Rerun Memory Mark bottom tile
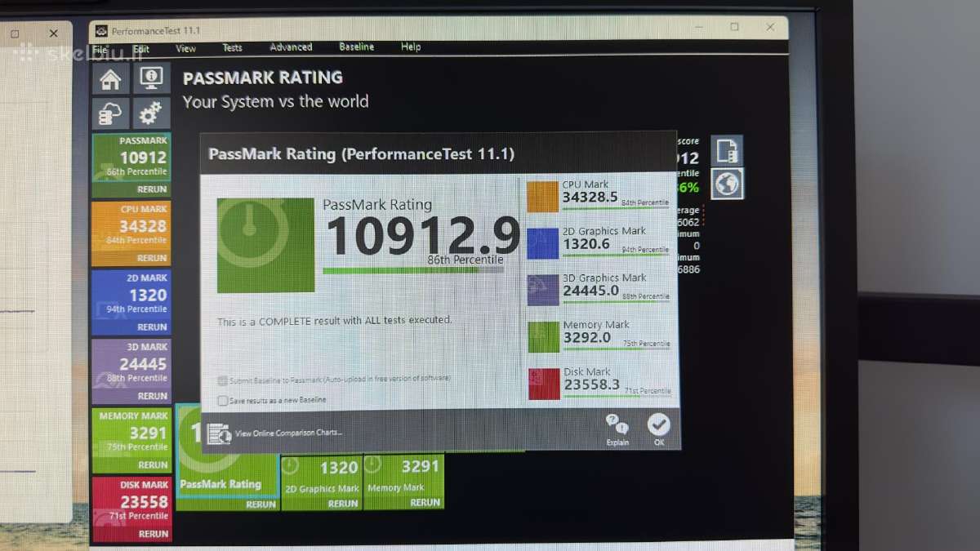 pyautogui.click(x=425, y=503)
